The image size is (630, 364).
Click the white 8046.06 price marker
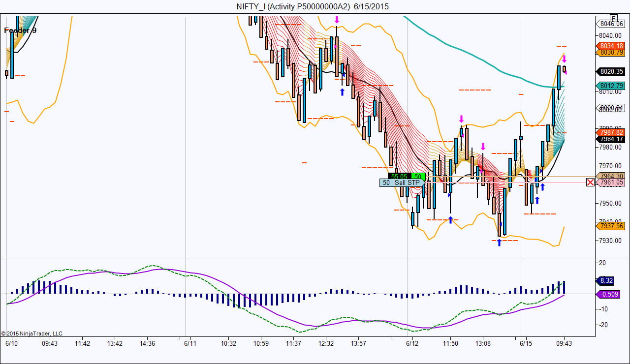(x=610, y=23)
